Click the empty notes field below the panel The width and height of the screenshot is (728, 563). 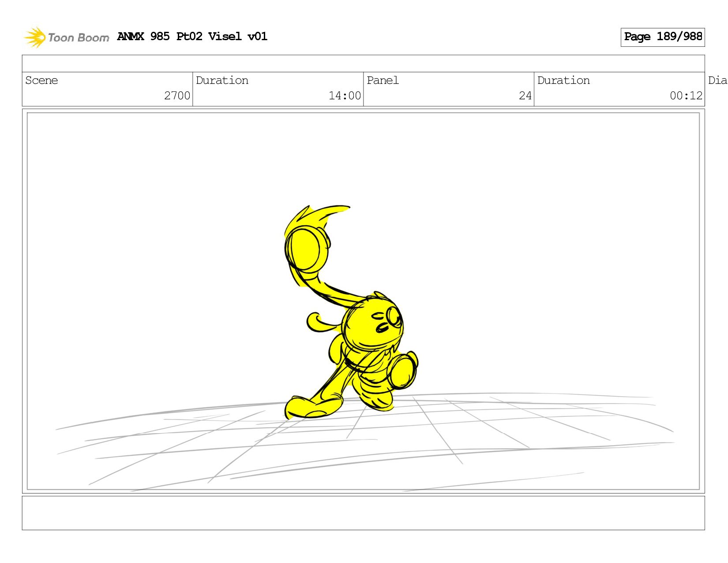[x=363, y=513]
